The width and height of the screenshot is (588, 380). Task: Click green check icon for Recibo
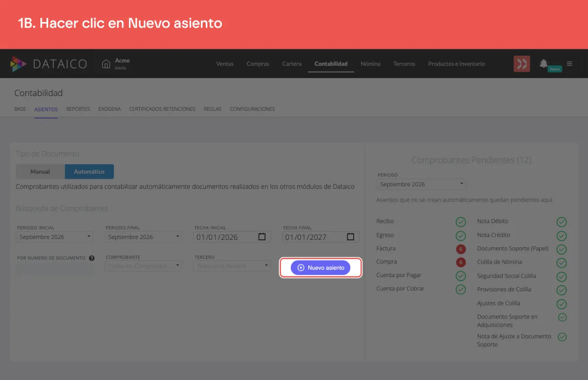click(x=461, y=222)
